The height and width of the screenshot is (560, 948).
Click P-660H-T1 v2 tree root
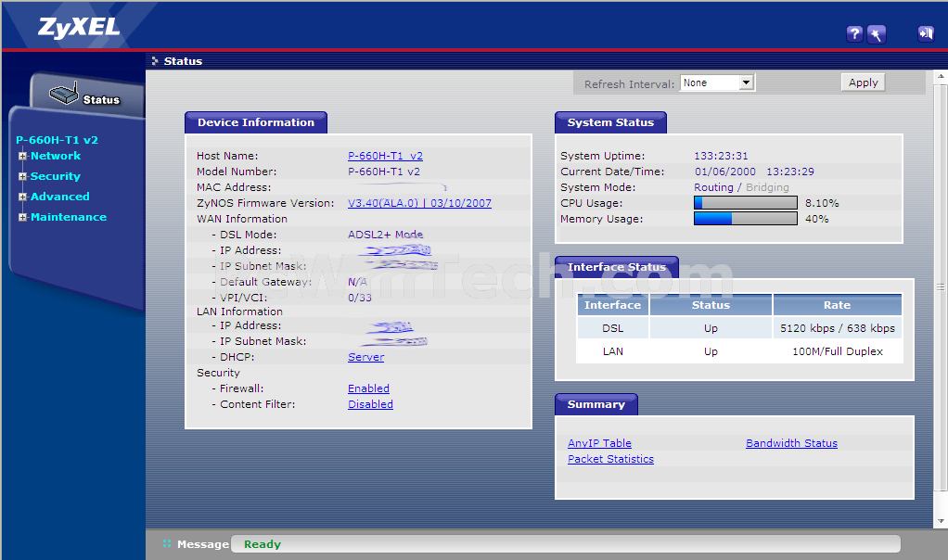click(57, 140)
